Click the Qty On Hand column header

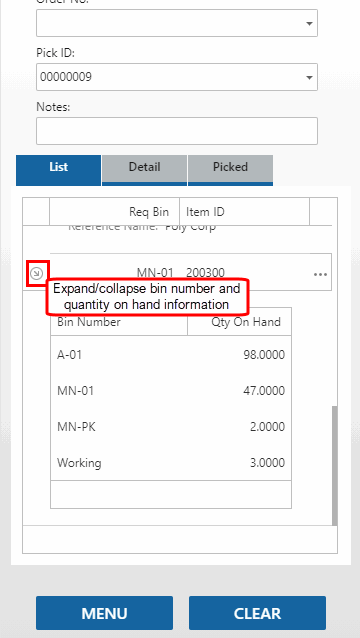click(x=239, y=322)
